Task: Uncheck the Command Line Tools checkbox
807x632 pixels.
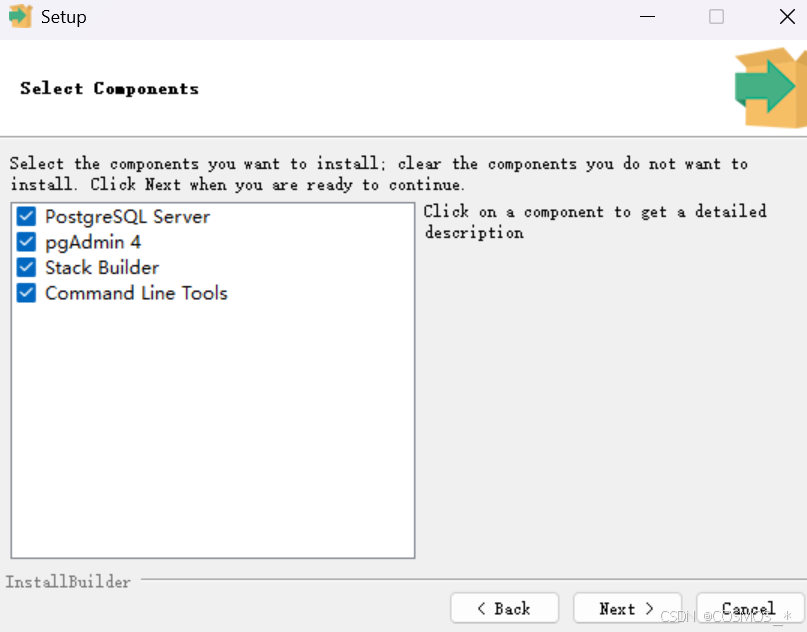Action: [x=26, y=293]
